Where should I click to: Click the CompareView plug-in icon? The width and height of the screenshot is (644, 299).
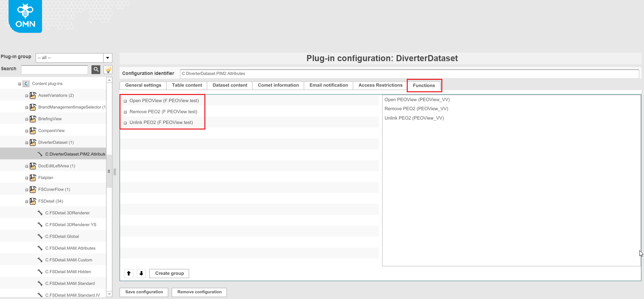pyautogui.click(x=33, y=131)
